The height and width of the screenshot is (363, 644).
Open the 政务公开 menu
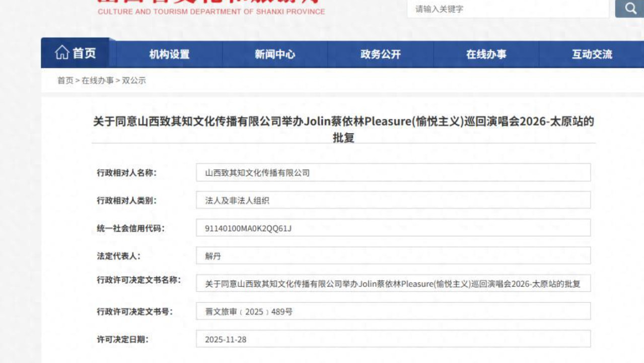click(381, 54)
